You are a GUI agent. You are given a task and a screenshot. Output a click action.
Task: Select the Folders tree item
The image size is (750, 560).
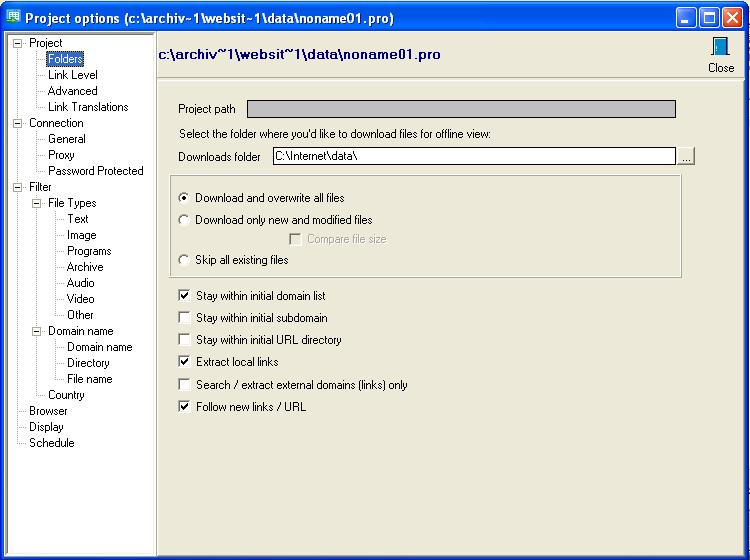coord(66,59)
